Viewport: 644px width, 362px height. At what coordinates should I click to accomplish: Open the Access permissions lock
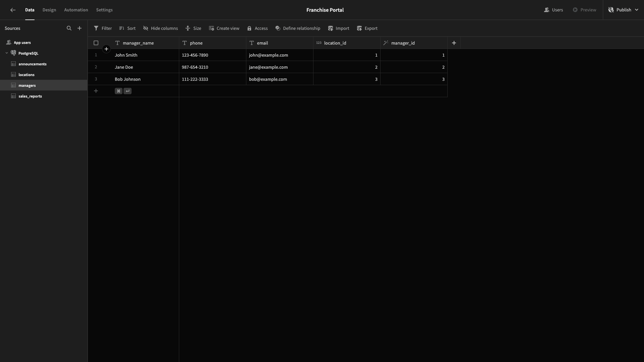(257, 28)
